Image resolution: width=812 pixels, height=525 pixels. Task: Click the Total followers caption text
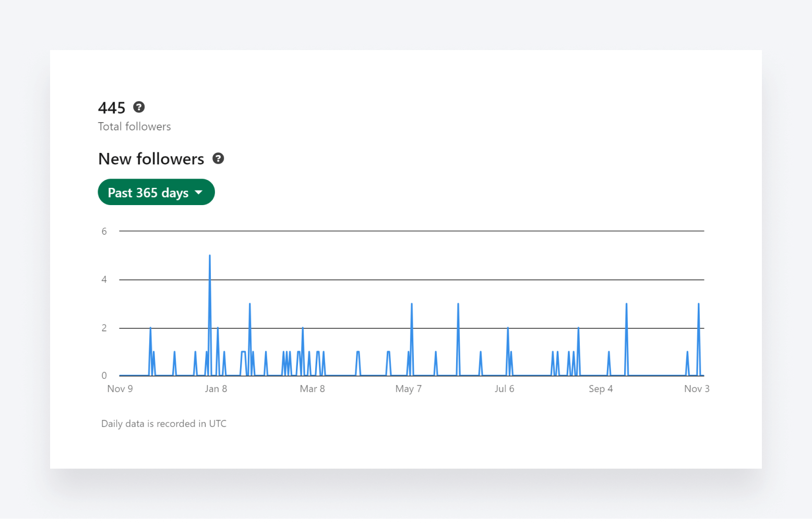pyautogui.click(x=135, y=127)
